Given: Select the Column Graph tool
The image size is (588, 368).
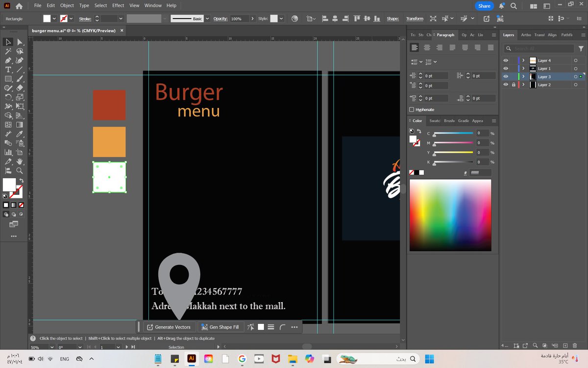Looking at the screenshot, I should pos(8,152).
